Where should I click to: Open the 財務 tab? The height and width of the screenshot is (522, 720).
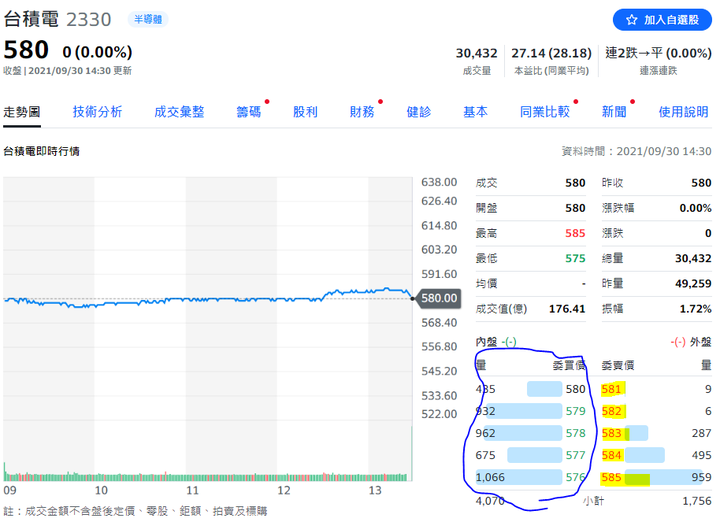(362, 112)
